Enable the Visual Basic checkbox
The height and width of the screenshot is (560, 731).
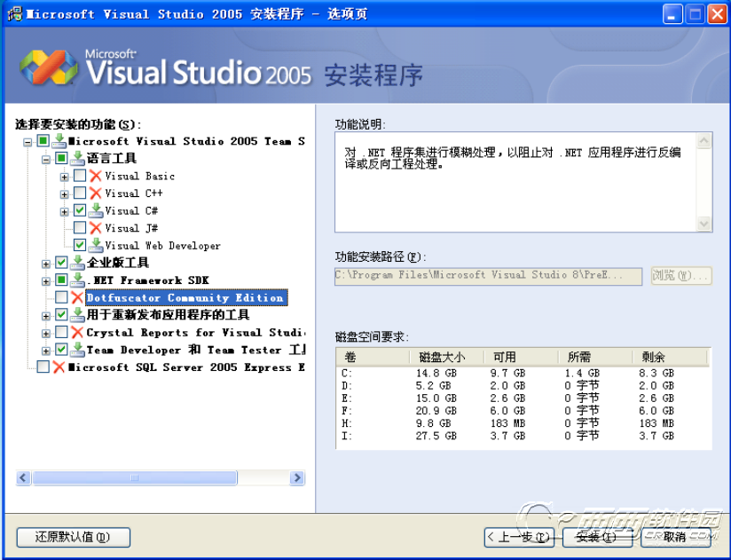click(80, 176)
